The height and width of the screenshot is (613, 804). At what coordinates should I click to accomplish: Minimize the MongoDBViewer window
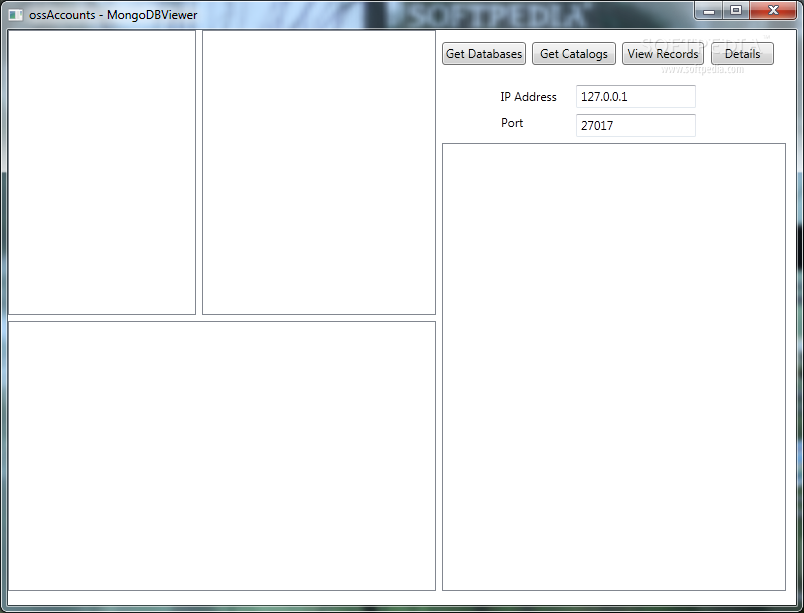point(709,11)
